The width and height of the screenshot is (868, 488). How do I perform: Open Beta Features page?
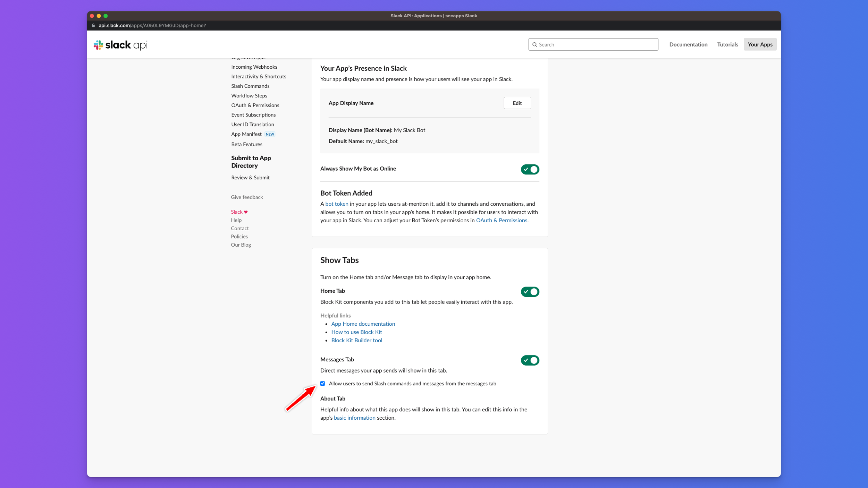point(247,144)
